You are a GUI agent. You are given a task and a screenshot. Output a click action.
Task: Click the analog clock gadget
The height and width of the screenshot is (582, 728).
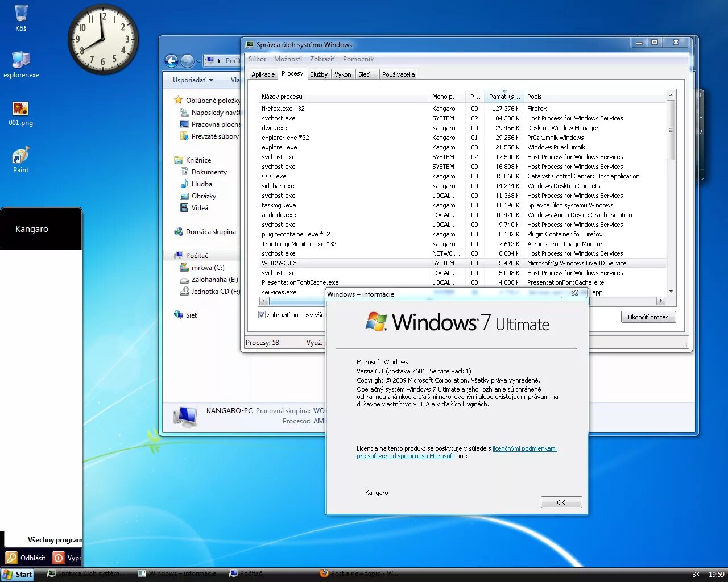click(x=104, y=39)
